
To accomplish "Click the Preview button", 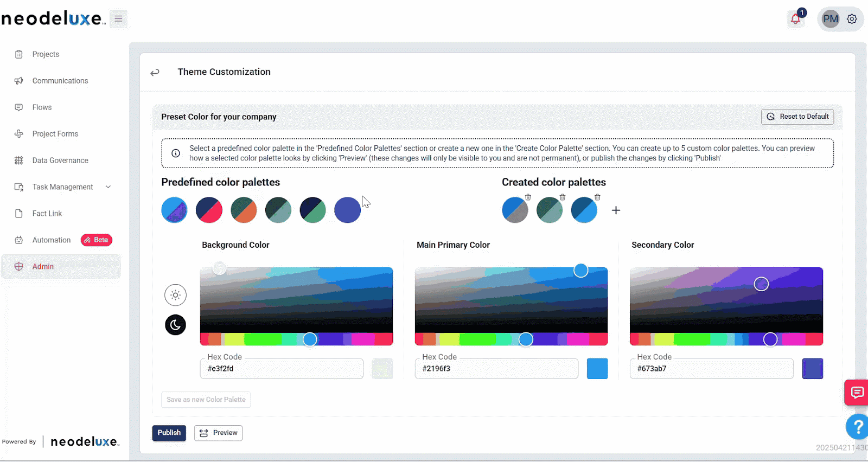I will (218, 433).
